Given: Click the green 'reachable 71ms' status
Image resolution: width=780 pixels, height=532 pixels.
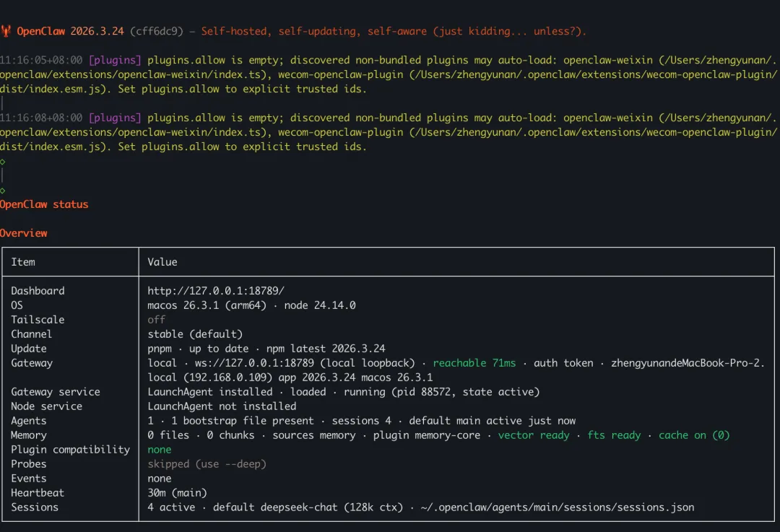Looking at the screenshot, I should (474, 363).
